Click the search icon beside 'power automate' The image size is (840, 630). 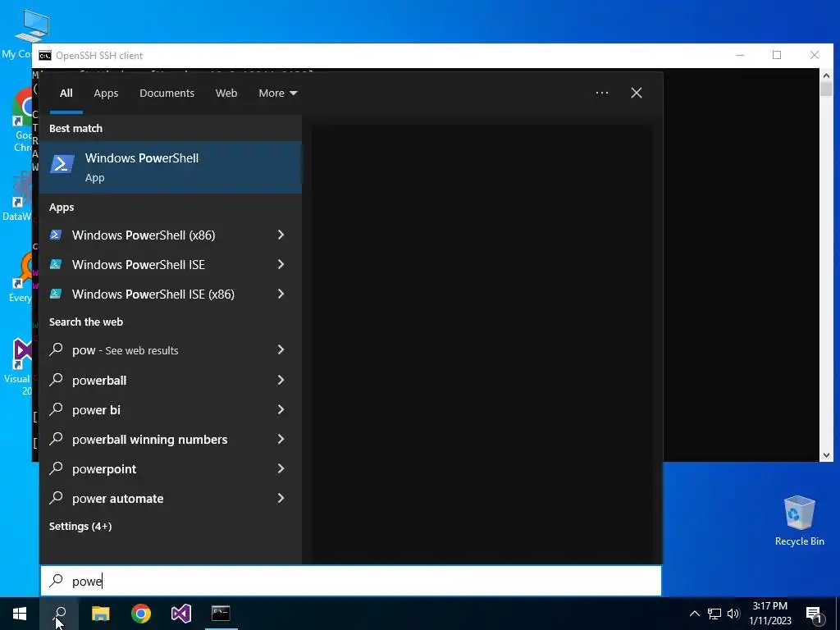57,497
